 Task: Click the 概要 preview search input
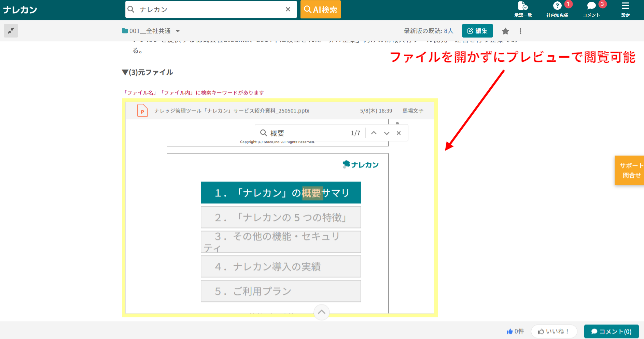pyautogui.click(x=307, y=133)
